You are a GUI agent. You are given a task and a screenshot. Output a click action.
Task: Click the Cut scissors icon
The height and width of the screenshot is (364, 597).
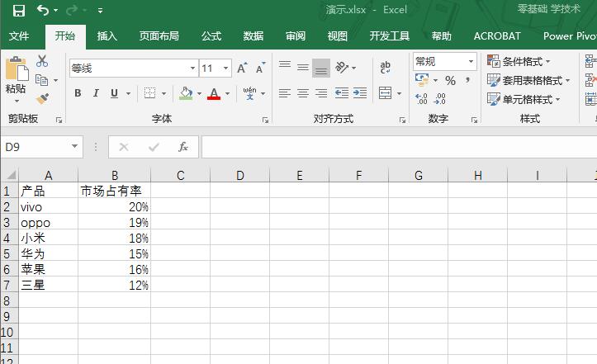42,61
